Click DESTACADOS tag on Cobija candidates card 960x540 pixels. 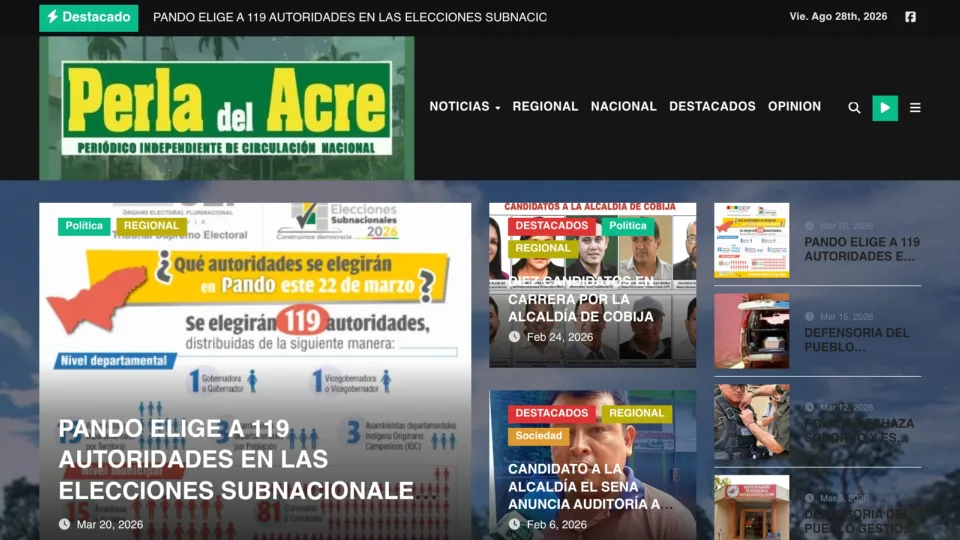pos(552,226)
